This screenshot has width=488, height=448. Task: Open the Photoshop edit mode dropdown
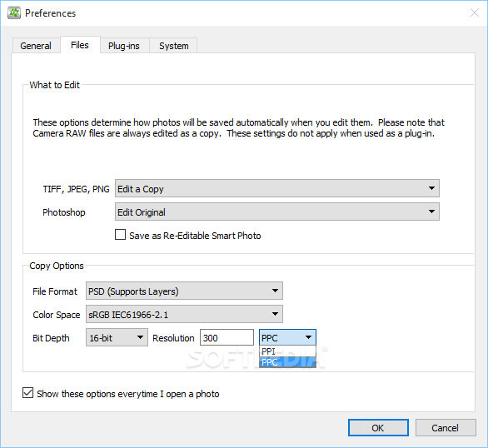(277, 212)
